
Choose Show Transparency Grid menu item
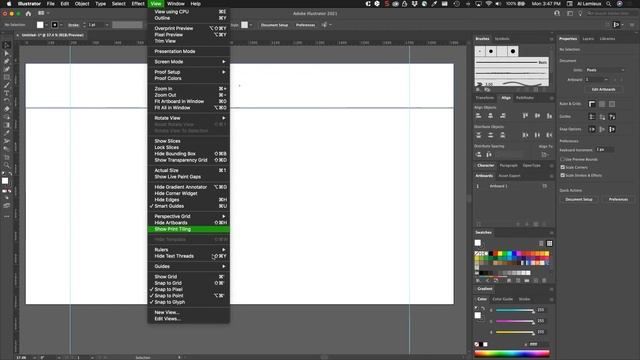click(x=189, y=160)
